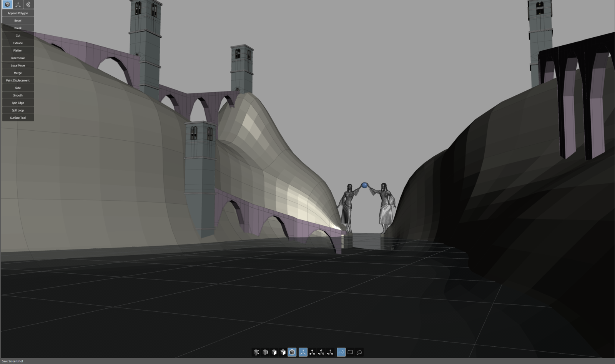Screen dimensions: 615x364
Task: Select the translate gizmo in bottom toolbar
Action: click(303, 352)
